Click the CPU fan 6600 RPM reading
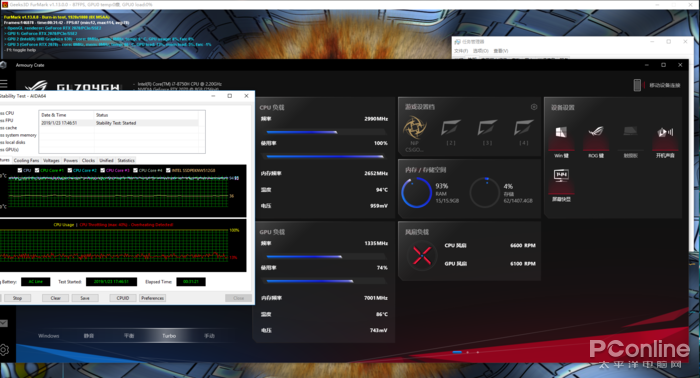This screenshot has height=378, width=700. point(523,245)
